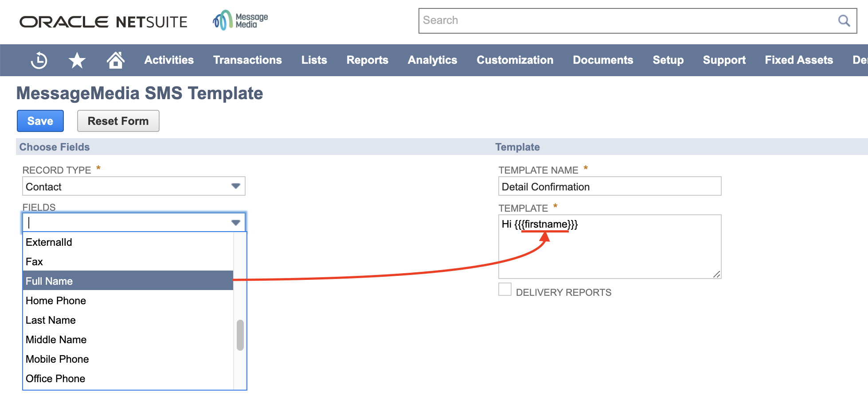Open the Analytics menu

(432, 60)
